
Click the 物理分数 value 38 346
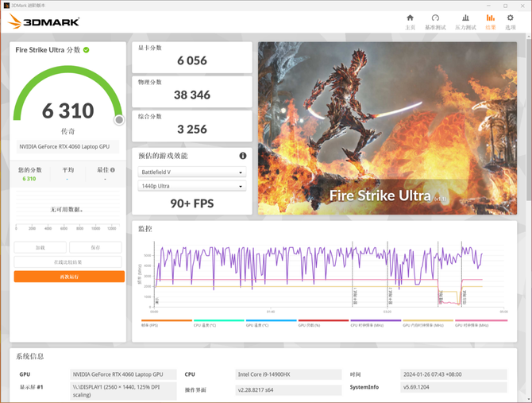point(192,95)
